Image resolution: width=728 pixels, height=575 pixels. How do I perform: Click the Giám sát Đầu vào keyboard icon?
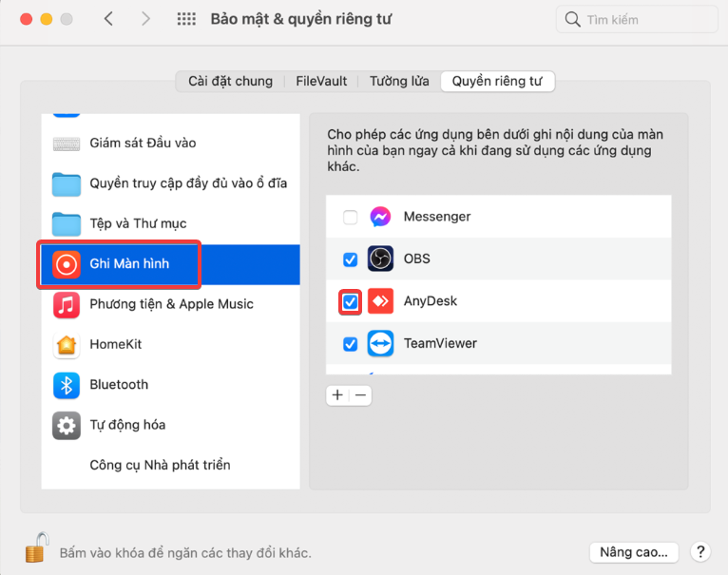(x=67, y=144)
